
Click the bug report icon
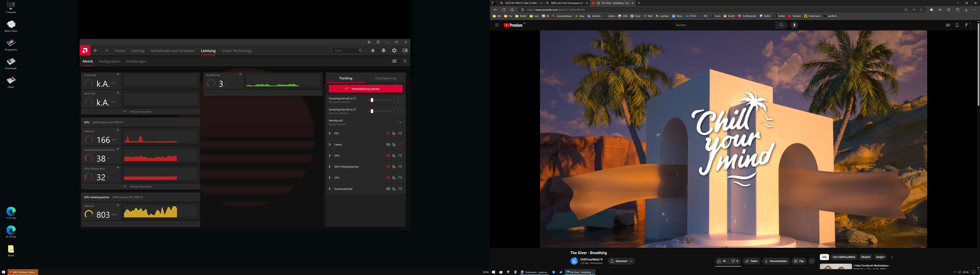[369, 42]
